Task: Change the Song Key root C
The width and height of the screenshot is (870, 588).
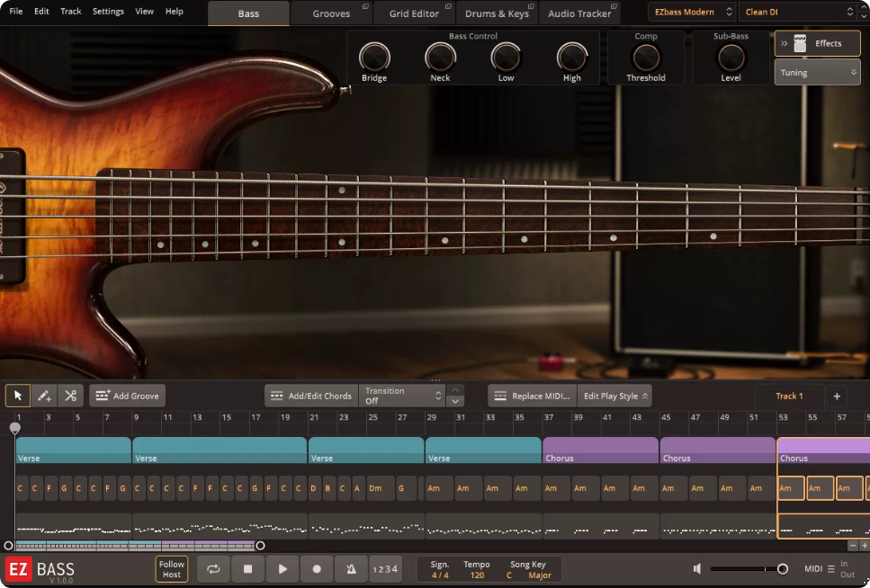Action: pyautogui.click(x=509, y=575)
